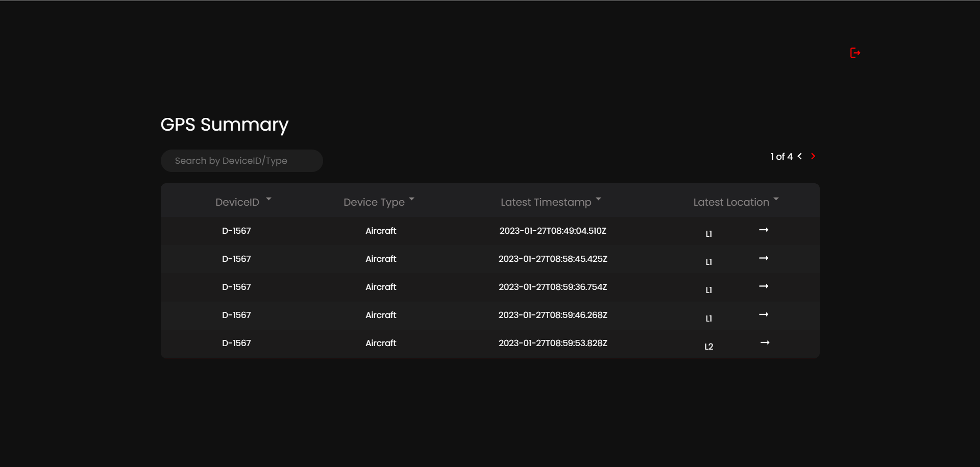Screen dimensions: 980x467
Task: Sort by Latest Location dropdown arrow
Action: 776,199
